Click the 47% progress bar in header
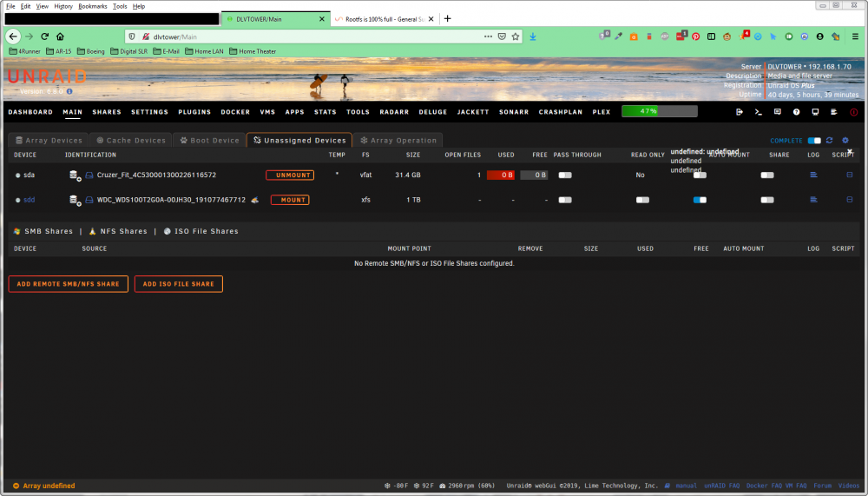This screenshot has width=868, height=496. [660, 111]
